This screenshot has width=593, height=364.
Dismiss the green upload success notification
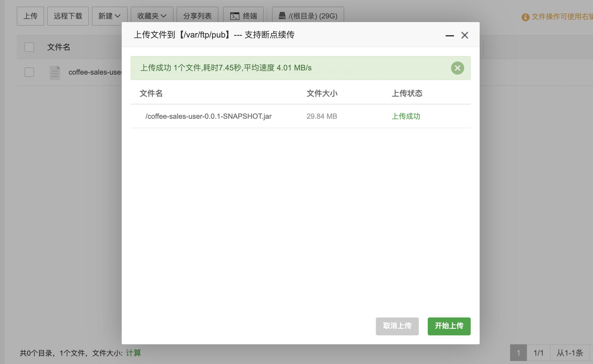(457, 68)
